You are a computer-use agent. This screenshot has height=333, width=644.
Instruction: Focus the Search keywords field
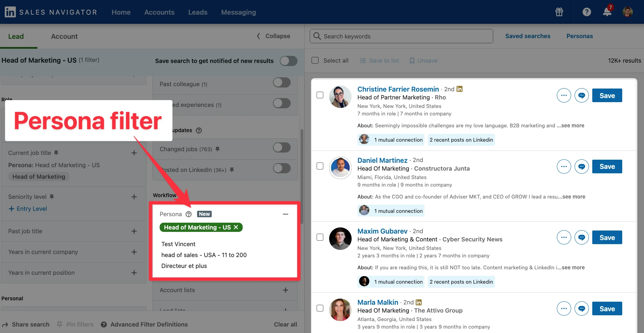[401, 36]
